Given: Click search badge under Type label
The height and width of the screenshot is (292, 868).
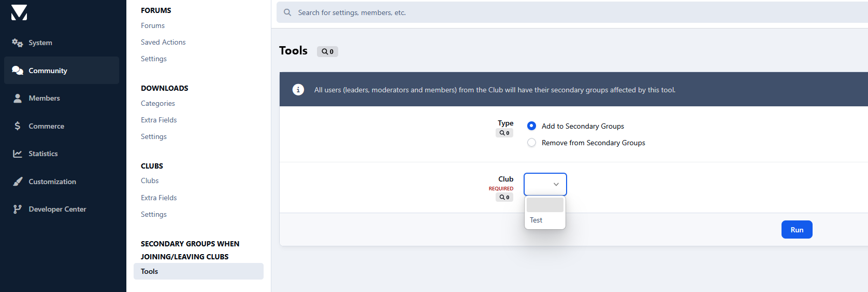Looking at the screenshot, I should click(504, 133).
